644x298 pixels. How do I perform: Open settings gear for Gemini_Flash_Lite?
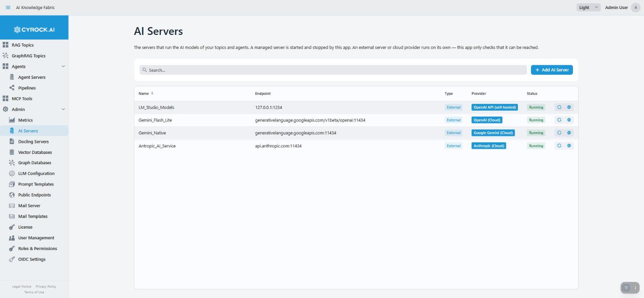pyautogui.click(x=569, y=120)
